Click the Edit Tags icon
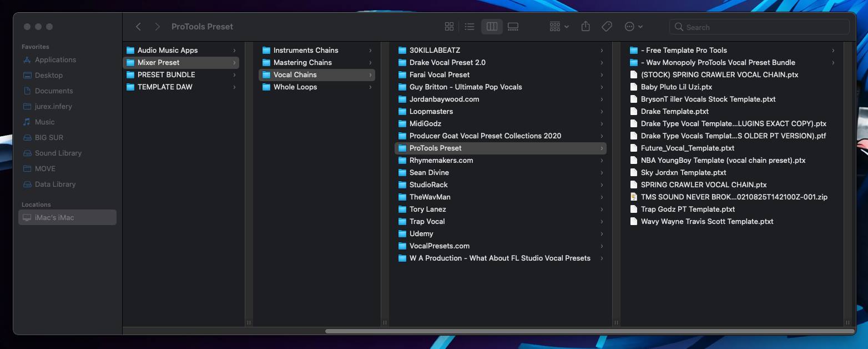 (x=607, y=27)
